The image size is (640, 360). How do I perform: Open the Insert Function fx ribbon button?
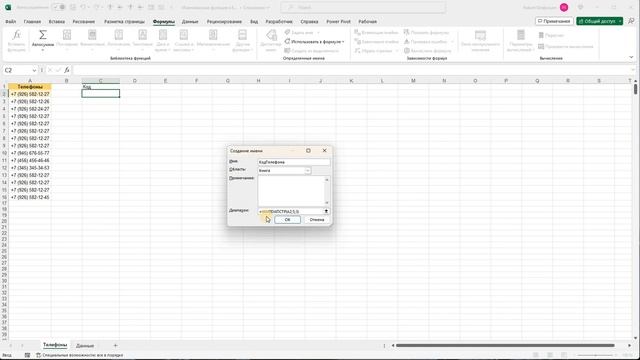[x=16, y=40]
